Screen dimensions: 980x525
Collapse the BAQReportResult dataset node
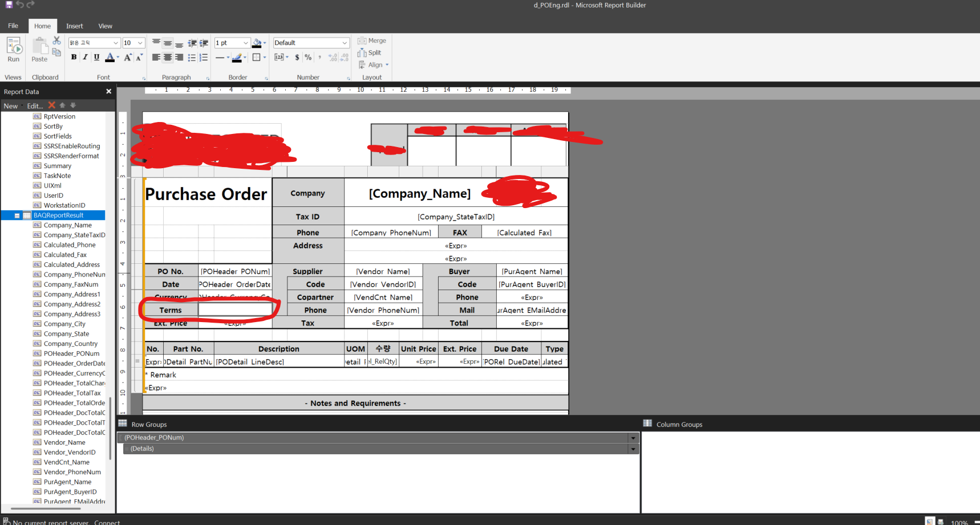click(x=17, y=215)
